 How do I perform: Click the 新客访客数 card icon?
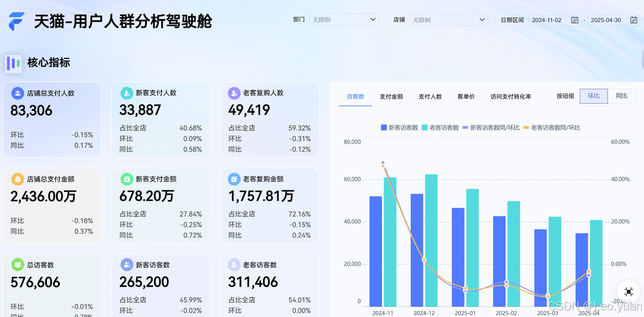(127, 265)
